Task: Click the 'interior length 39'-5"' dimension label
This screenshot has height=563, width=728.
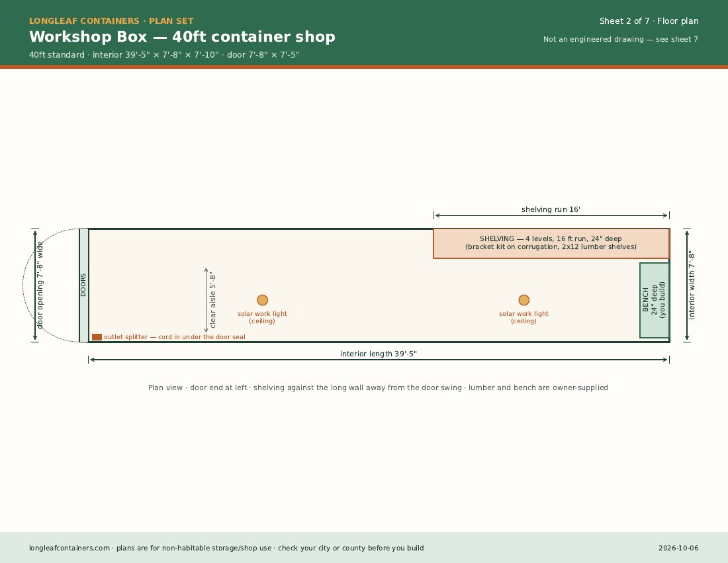Action: [379, 354]
